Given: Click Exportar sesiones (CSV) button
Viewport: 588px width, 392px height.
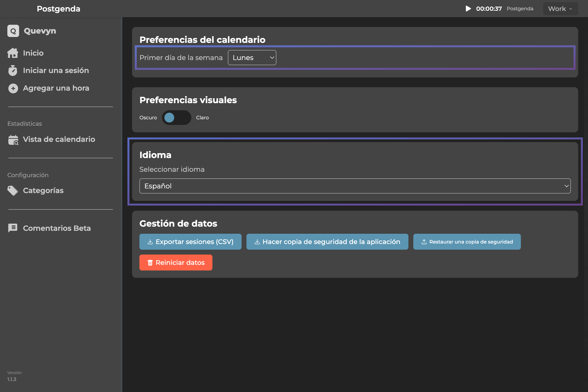Looking at the screenshot, I should pos(191,242).
